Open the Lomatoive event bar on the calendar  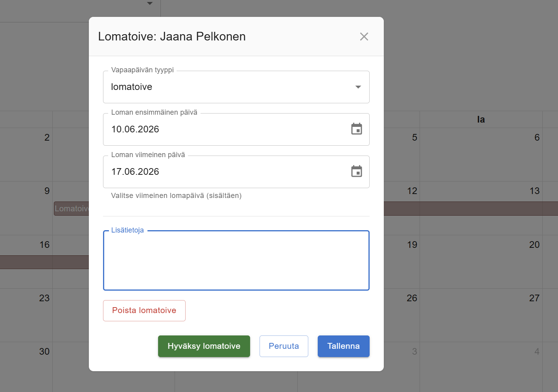click(x=71, y=209)
